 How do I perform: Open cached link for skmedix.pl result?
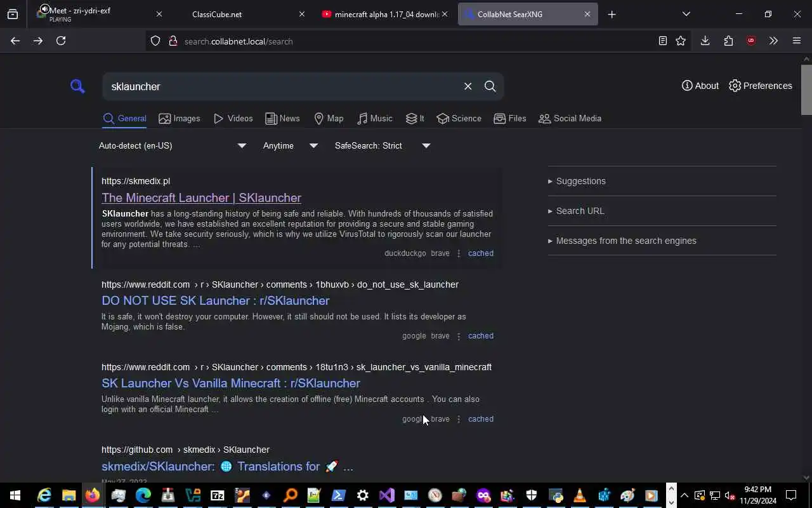pos(481,253)
